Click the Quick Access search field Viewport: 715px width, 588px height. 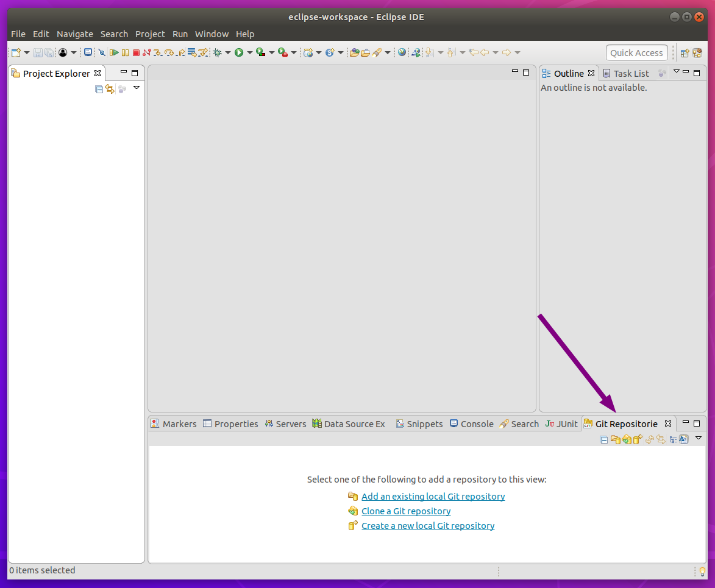[x=636, y=53]
